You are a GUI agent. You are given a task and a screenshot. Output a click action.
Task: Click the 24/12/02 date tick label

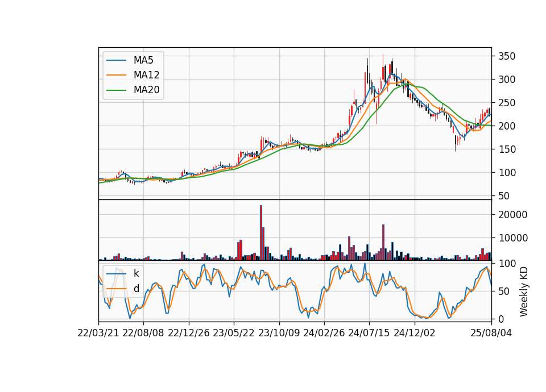415,333
